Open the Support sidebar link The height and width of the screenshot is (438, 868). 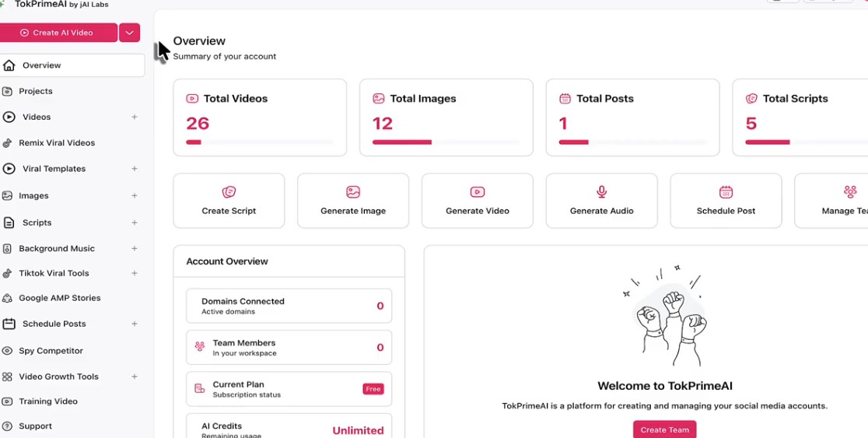pyautogui.click(x=36, y=426)
